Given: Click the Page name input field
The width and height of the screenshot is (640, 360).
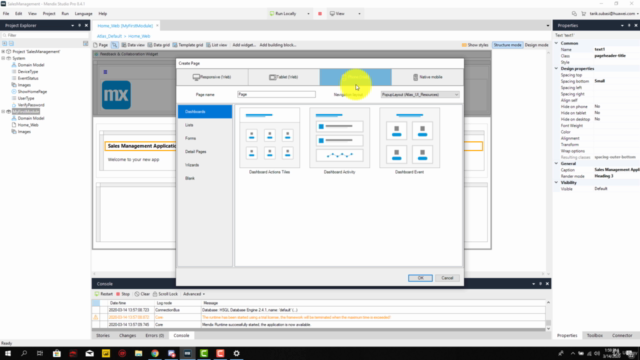Looking at the screenshot, I should pyautogui.click(x=276, y=94).
